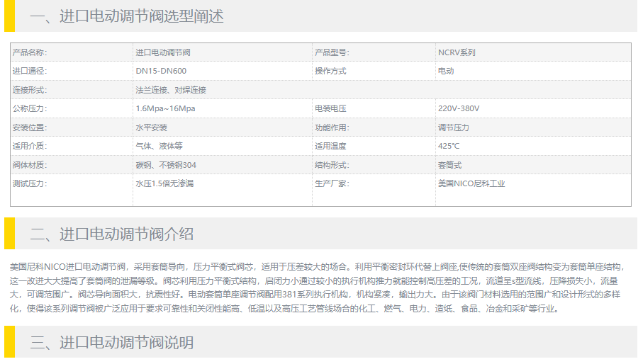Click the 220V-380V voltage value
Image resolution: width=643 pixels, height=364 pixels.
459,108
